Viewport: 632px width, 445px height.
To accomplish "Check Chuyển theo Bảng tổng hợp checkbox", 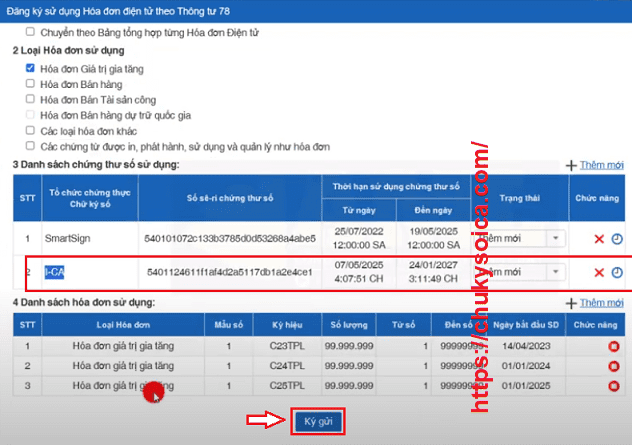I will click(30, 31).
